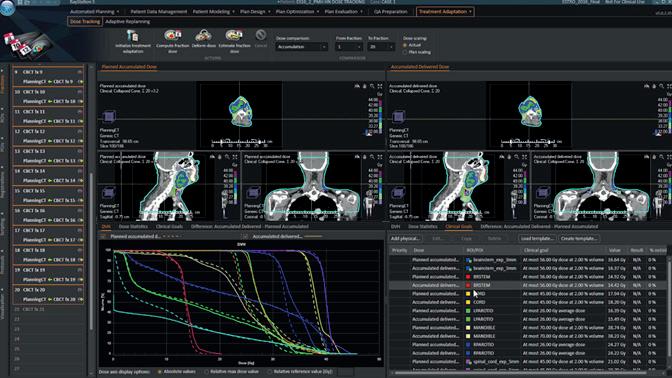The width and height of the screenshot is (672, 378).
Task: Click the fullscreen icon in planned sagittal view
Action: (235, 157)
